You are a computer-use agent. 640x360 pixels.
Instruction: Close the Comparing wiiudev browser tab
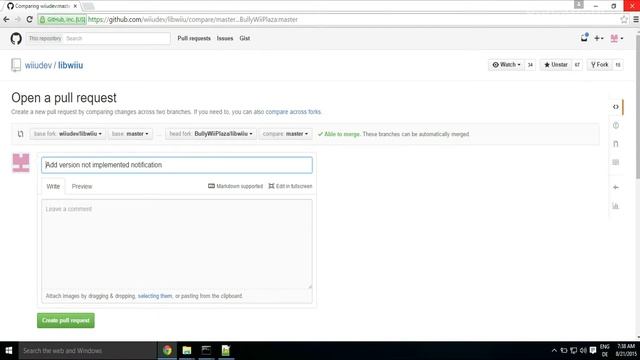coord(75,6)
